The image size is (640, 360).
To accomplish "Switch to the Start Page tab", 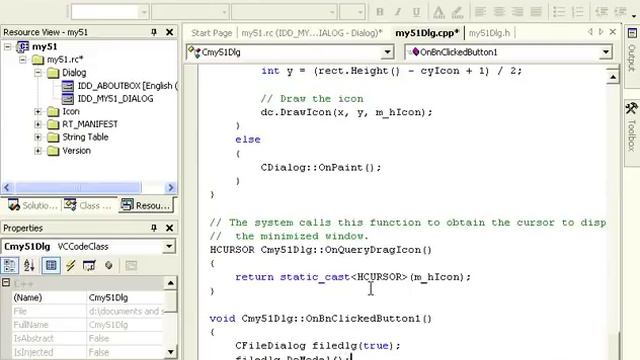I will 211,33.
